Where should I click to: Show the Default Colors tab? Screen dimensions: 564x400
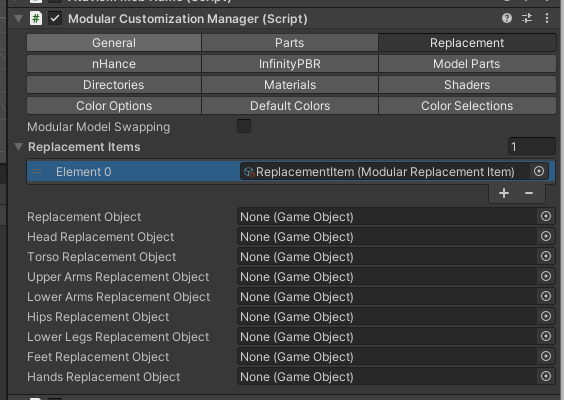(x=290, y=106)
